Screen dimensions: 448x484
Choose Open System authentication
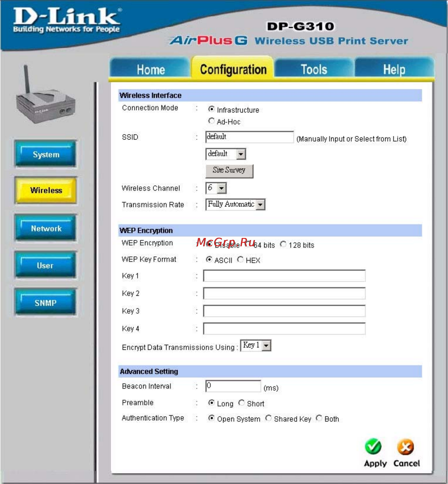tap(211, 418)
